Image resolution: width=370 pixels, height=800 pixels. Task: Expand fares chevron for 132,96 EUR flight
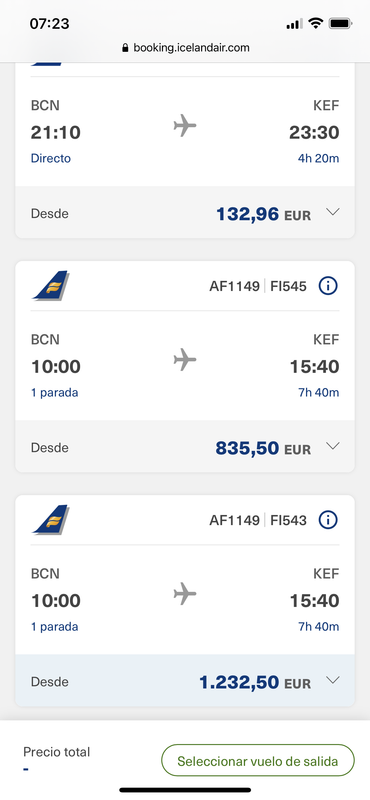coord(333,212)
